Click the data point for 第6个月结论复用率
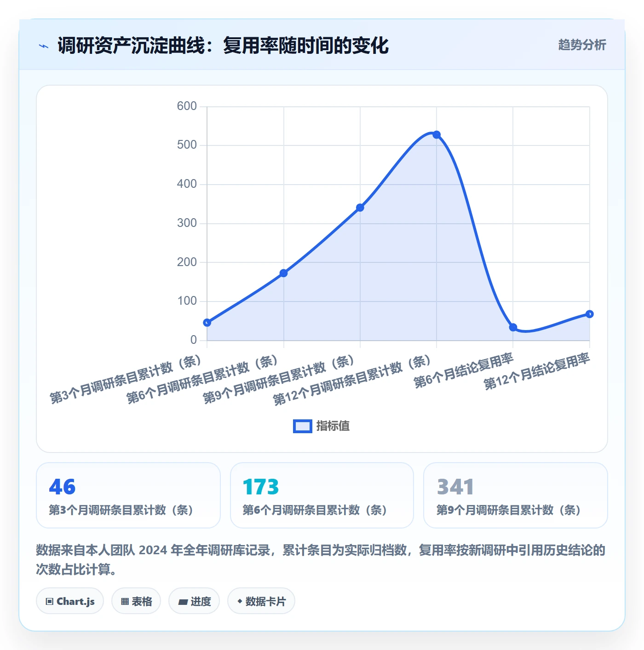 pyautogui.click(x=513, y=327)
